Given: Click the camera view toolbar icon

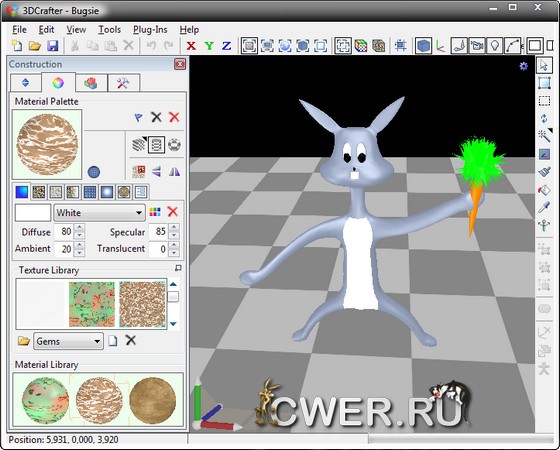Looking at the screenshot, I should (477, 46).
